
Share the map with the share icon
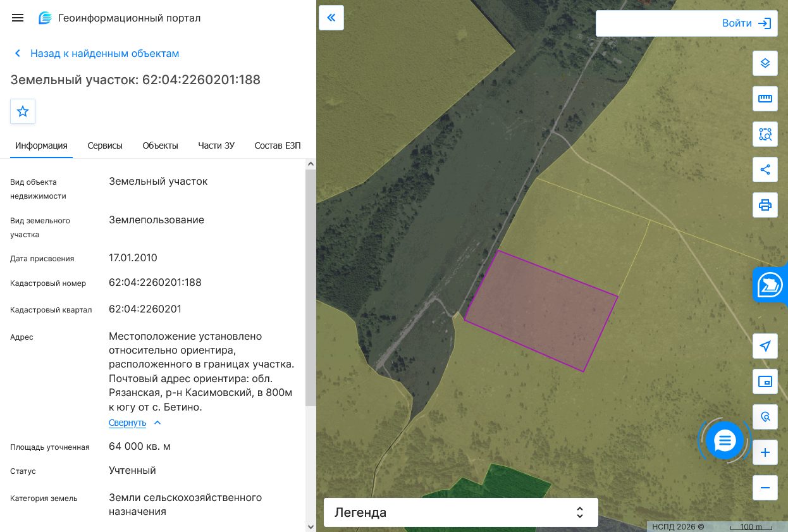click(x=765, y=170)
